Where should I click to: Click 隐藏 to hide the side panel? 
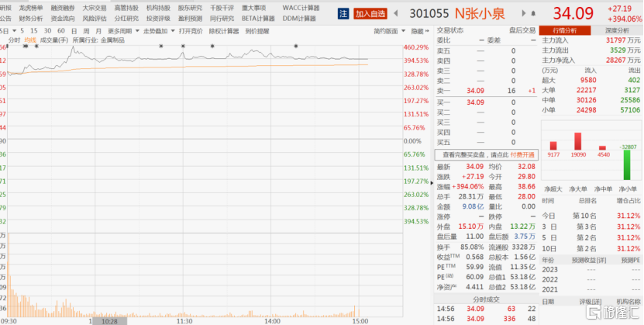pos(419,31)
